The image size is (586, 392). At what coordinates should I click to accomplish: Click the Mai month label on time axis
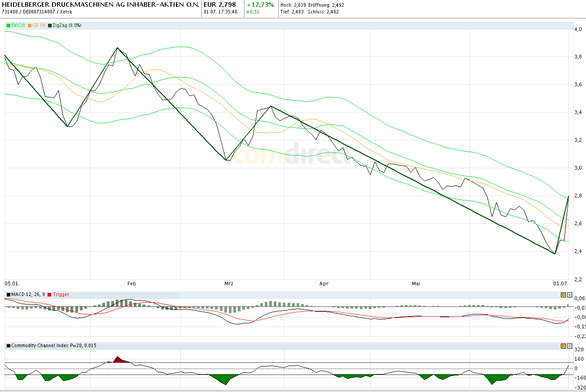point(416,283)
